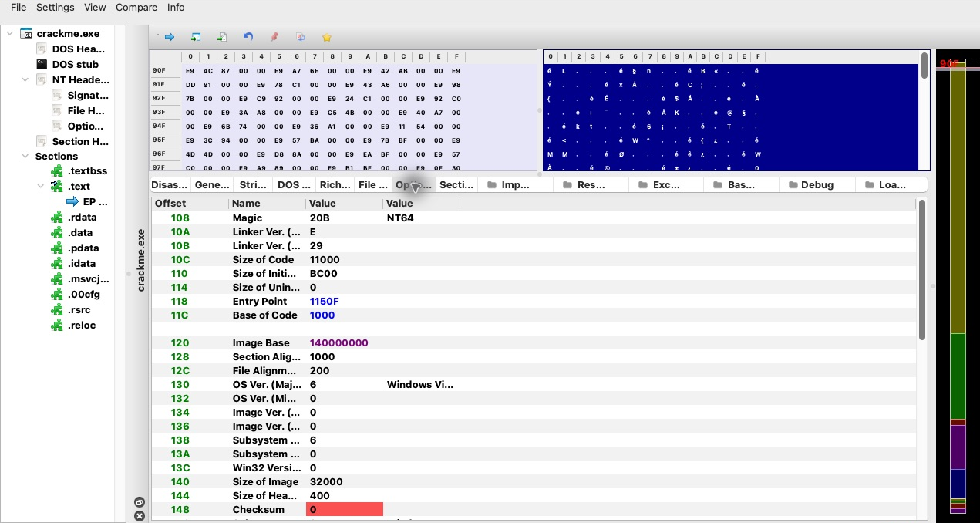This screenshot has width=980, height=523.
Task: Click the EP entry point arrow icon
Action: (72, 202)
